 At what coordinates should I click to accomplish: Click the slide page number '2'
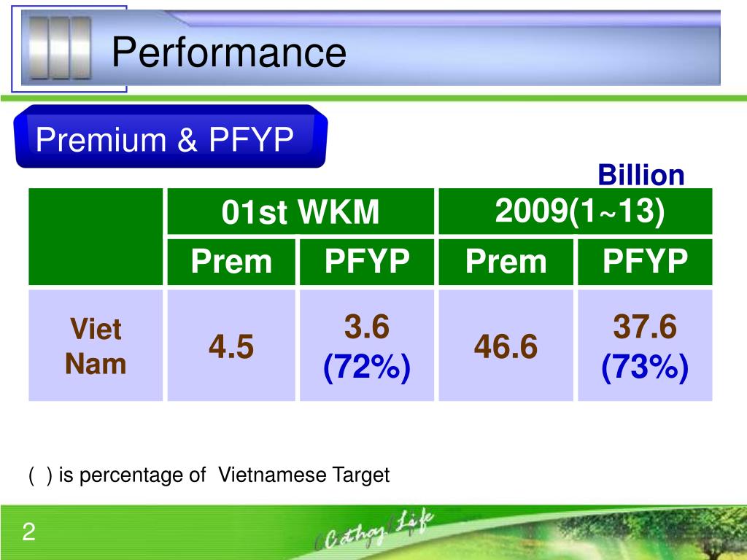click(28, 532)
